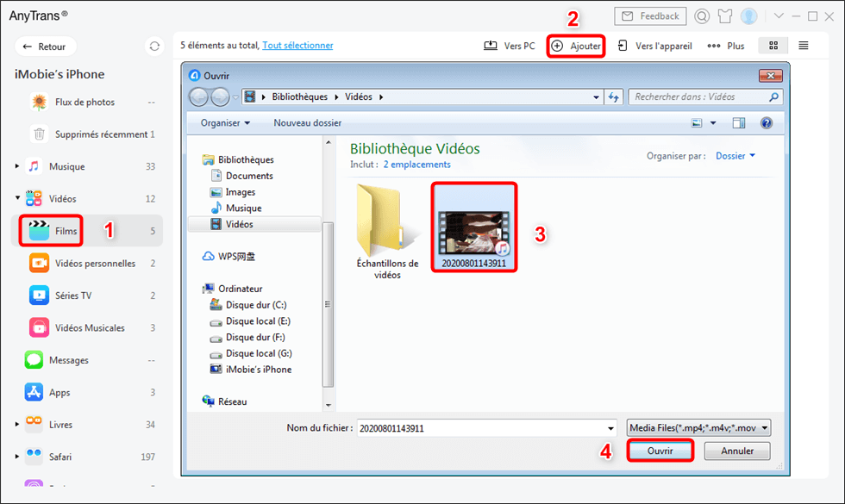Click the search icon in title bar
Screen dimensions: 845x504
click(702, 16)
